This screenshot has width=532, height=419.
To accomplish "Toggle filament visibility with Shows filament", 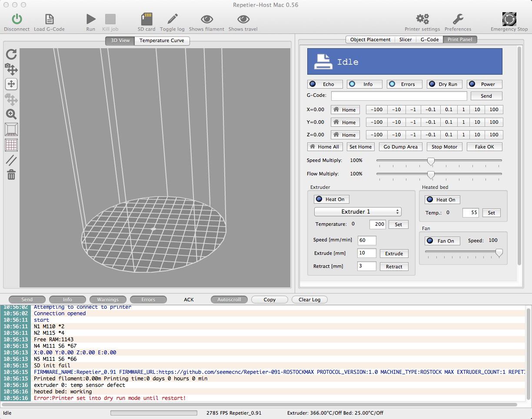I will click(x=206, y=19).
